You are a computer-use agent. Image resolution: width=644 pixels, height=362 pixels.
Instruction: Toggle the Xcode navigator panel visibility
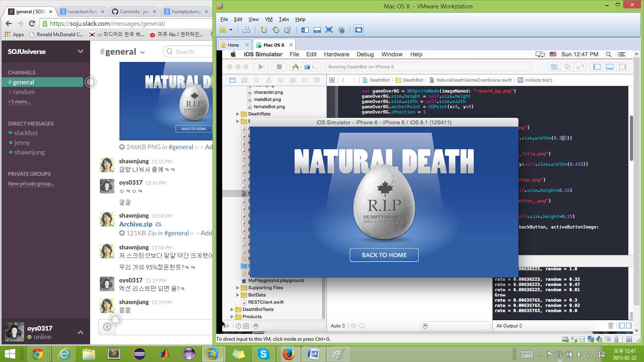tap(597, 67)
